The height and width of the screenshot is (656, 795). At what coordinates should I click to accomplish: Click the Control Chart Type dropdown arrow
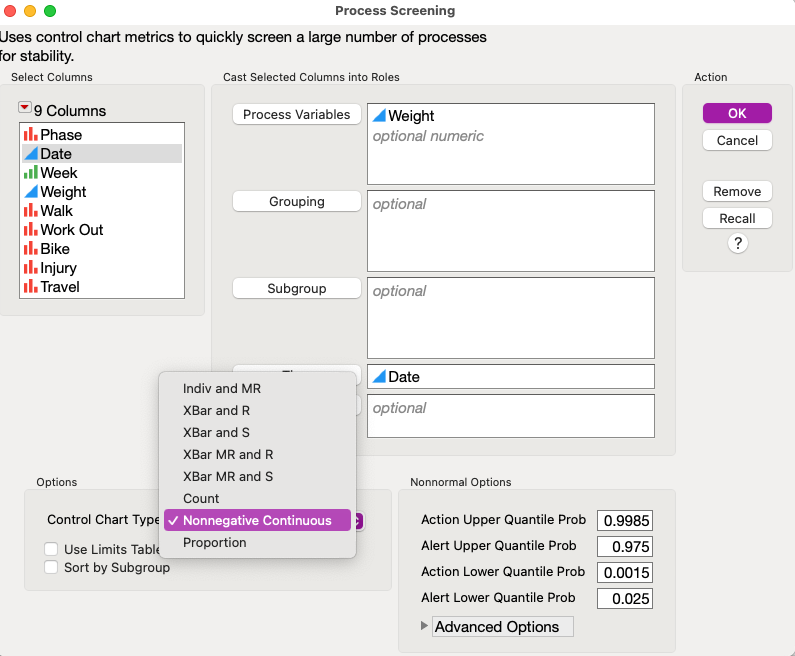(x=358, y=521)
